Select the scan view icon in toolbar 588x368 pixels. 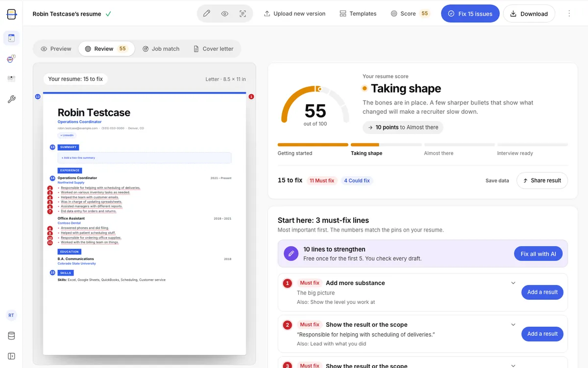[x=243, y=14]
